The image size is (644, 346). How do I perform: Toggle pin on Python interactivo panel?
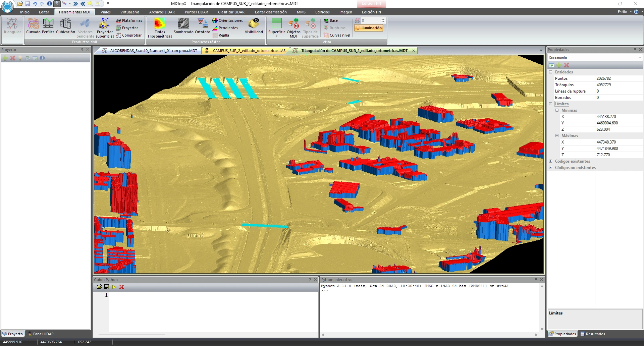pyautogui.click(x=536, y=280)
